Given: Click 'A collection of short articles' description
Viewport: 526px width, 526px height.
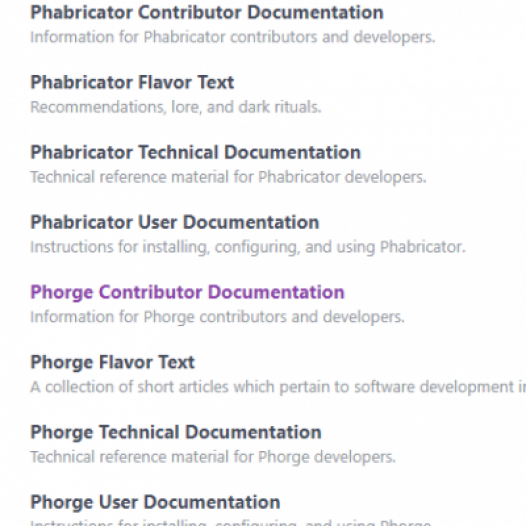Looking at the screenshot, I should 278,387.
